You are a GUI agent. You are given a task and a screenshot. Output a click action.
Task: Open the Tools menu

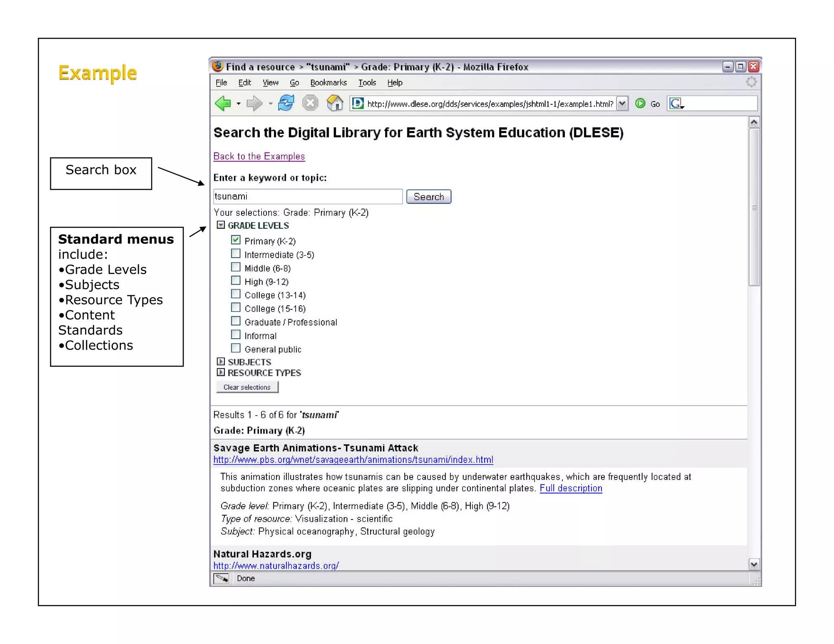pos(367,83)
